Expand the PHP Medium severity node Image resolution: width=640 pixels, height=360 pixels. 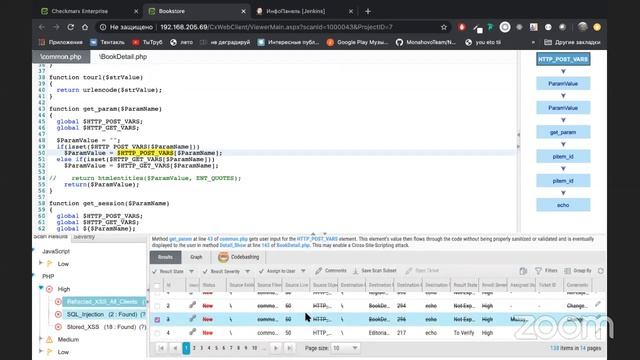[x=40, y=338]
